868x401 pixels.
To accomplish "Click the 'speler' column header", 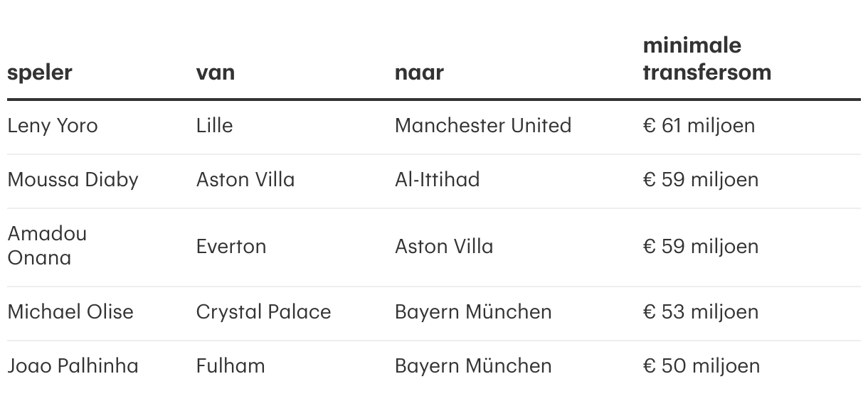I will coord(40,73).
